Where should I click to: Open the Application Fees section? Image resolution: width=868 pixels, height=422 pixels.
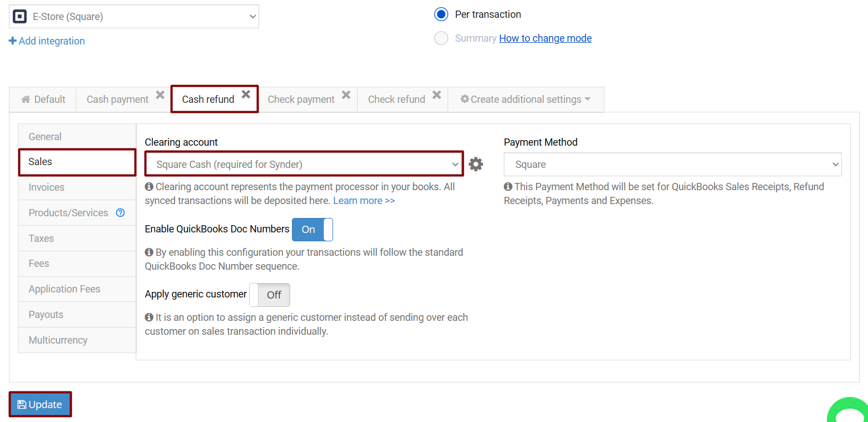click(x=77, y=289)
